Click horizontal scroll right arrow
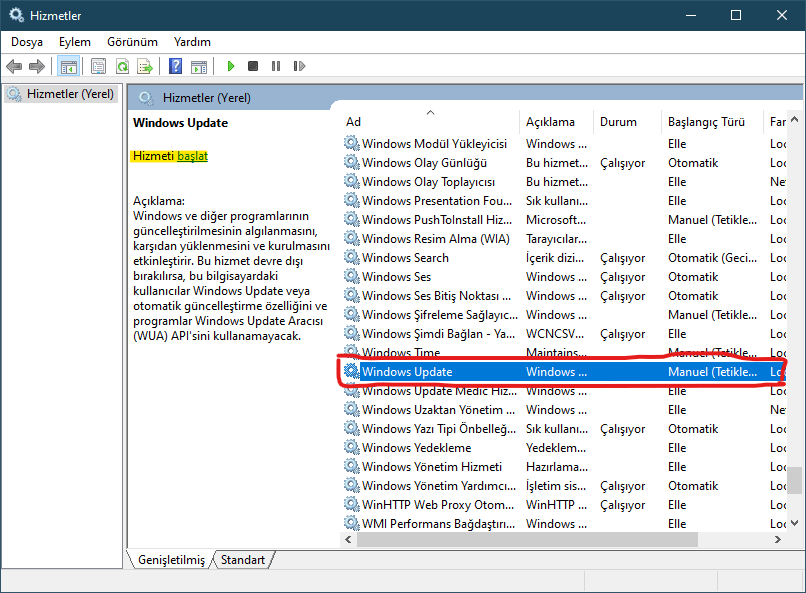The image size is (806, 593). pyautogui.click(x=778, y=540)
